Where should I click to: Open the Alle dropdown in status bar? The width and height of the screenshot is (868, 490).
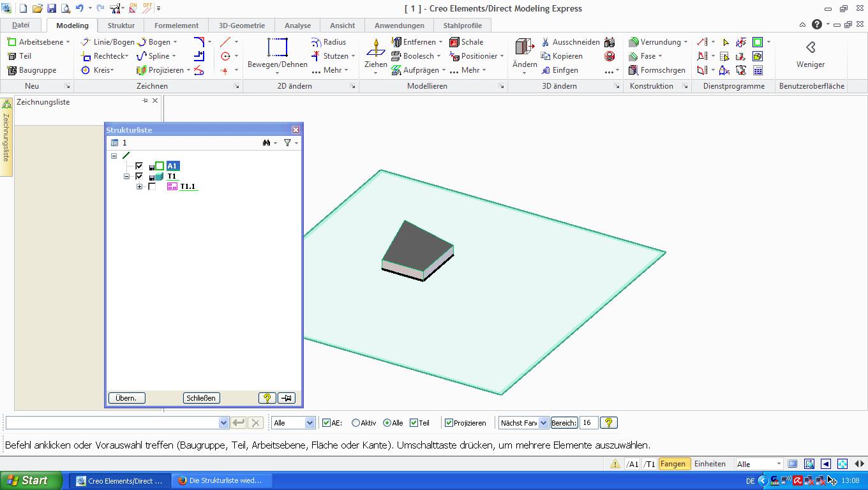[779, 464]
